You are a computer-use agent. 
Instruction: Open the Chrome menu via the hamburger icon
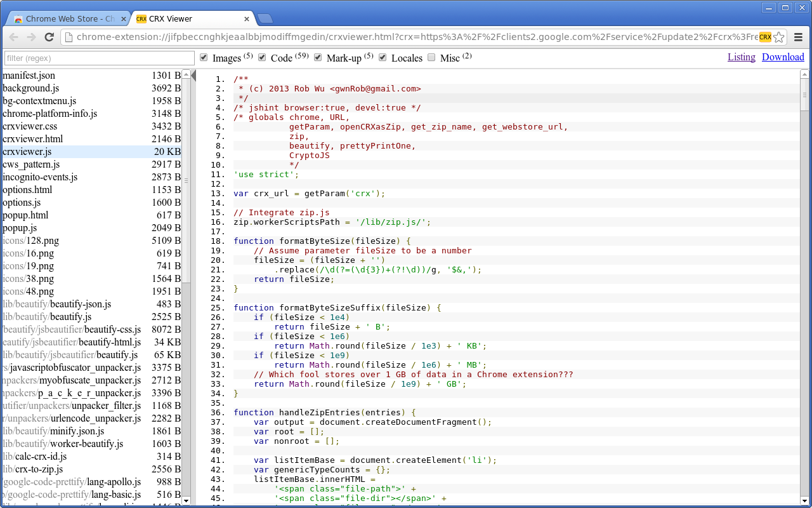797,37
